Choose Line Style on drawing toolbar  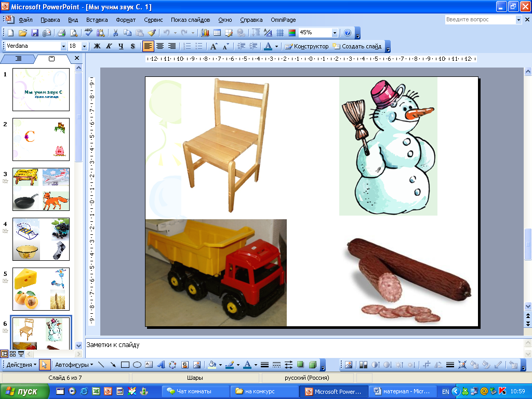click(264, 365)
